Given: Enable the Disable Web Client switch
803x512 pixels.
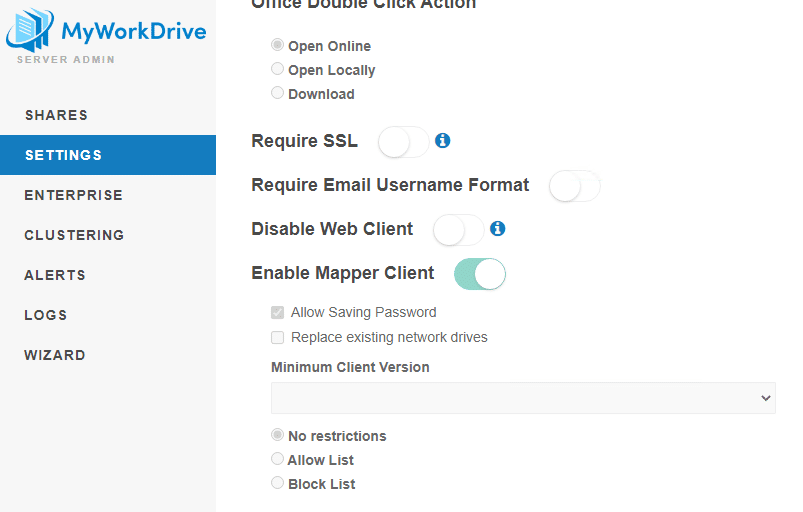Looking at the screenshot, I should pos(458,230).
